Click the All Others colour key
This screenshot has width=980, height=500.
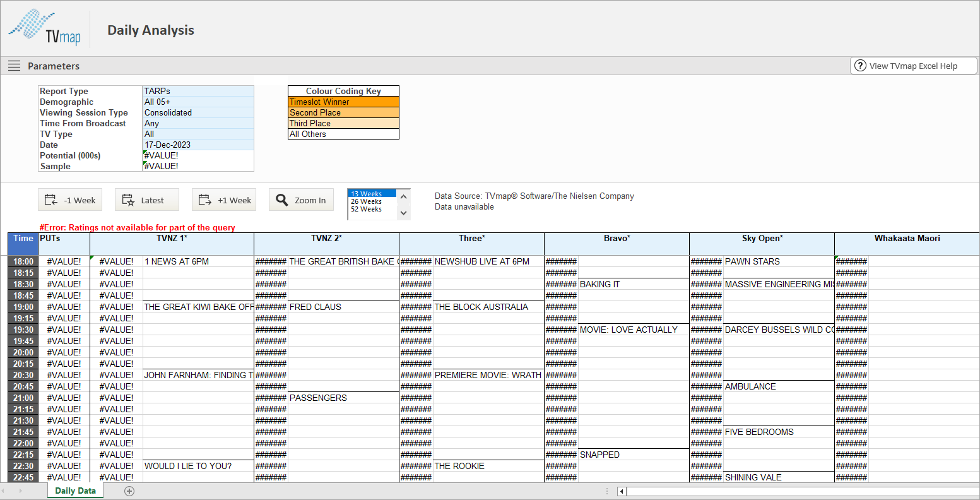(x=343, y=134)
